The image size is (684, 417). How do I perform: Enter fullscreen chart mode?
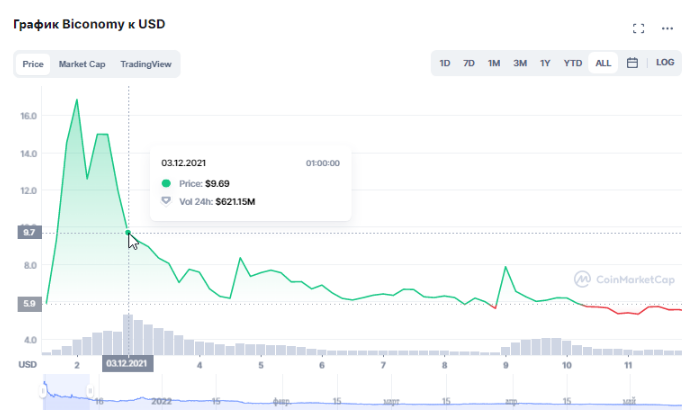(638, 28)
